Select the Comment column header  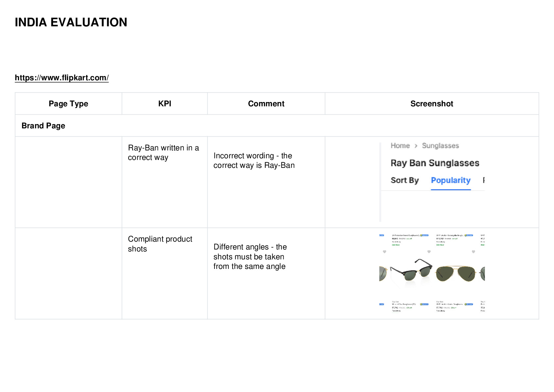(266, 104)
